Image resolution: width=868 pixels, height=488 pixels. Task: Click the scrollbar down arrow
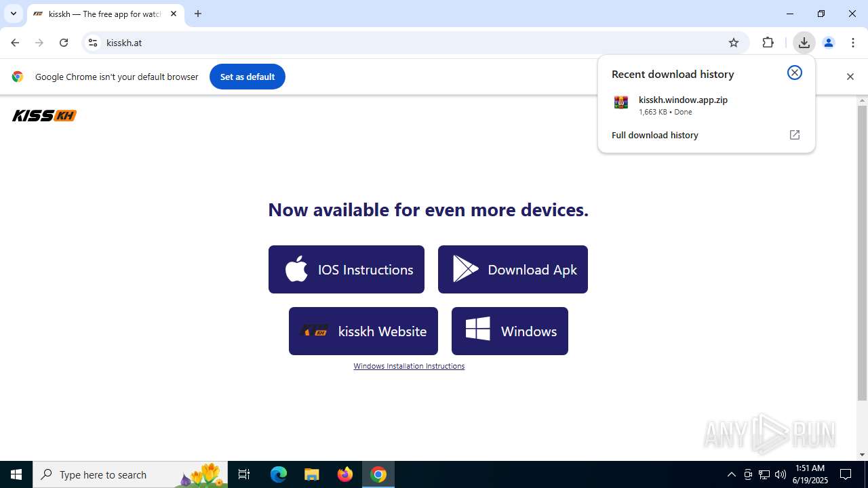(862, 455)
